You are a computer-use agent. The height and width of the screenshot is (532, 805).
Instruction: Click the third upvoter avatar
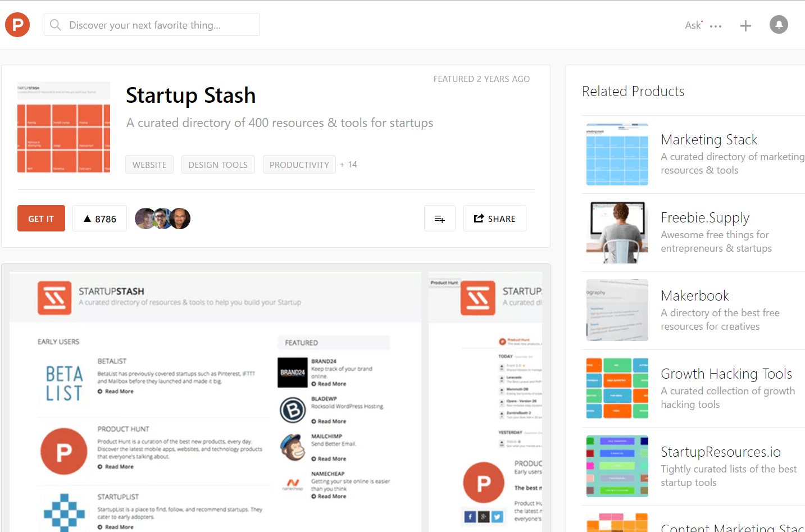181,219
